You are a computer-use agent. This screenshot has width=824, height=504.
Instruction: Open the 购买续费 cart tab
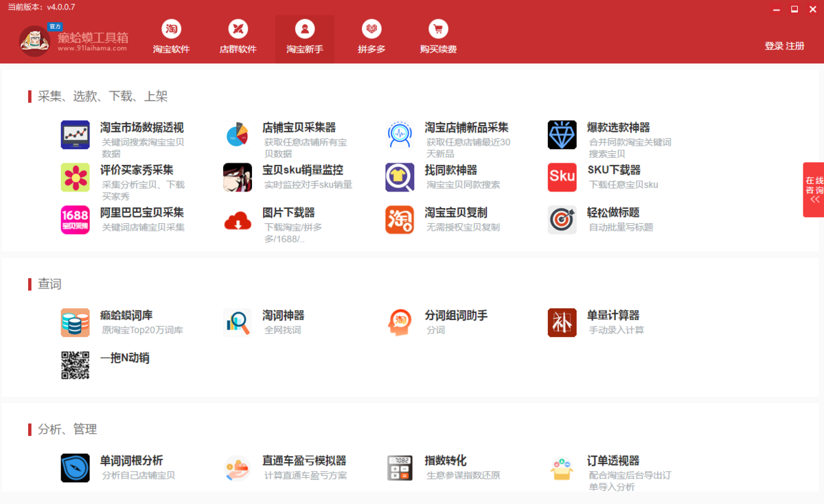click(x=438, y=38)
